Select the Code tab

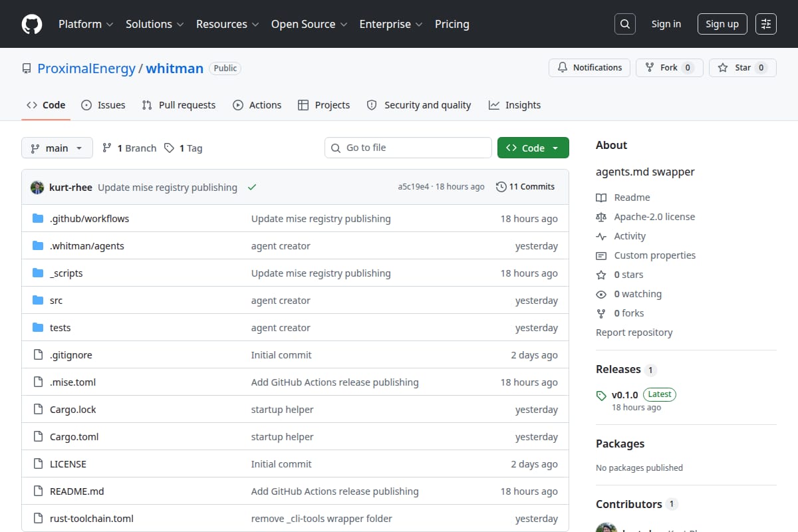click(46, 105)
